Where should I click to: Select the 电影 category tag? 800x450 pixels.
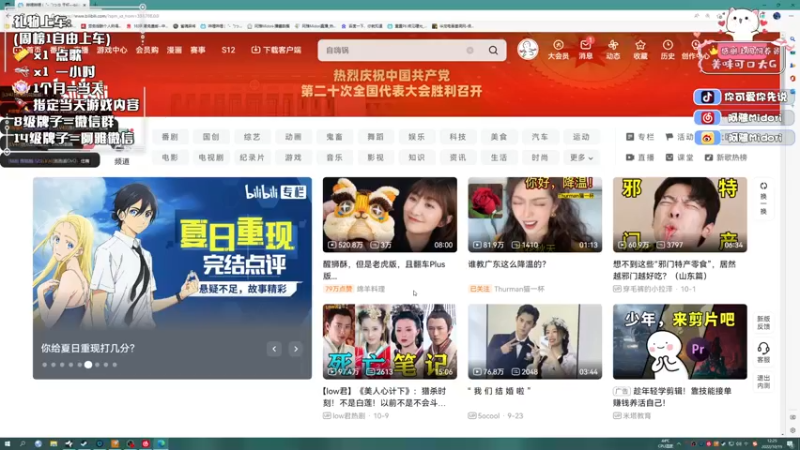click(170, 158)
